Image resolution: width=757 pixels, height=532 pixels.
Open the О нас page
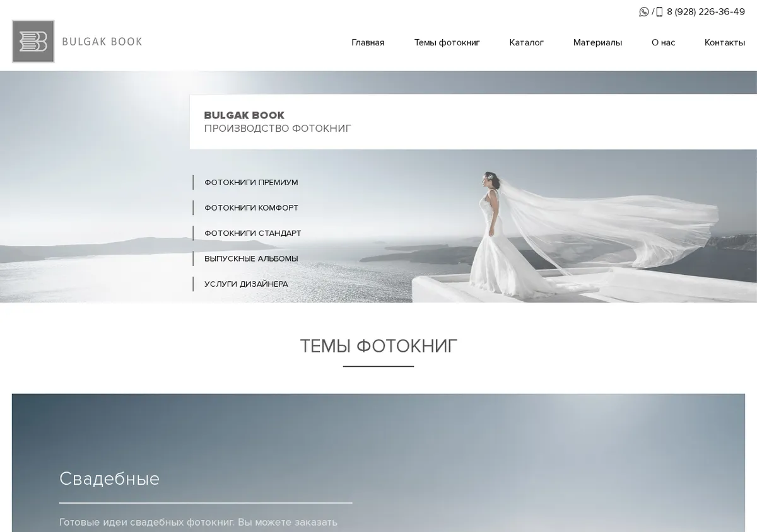[663, 42]
